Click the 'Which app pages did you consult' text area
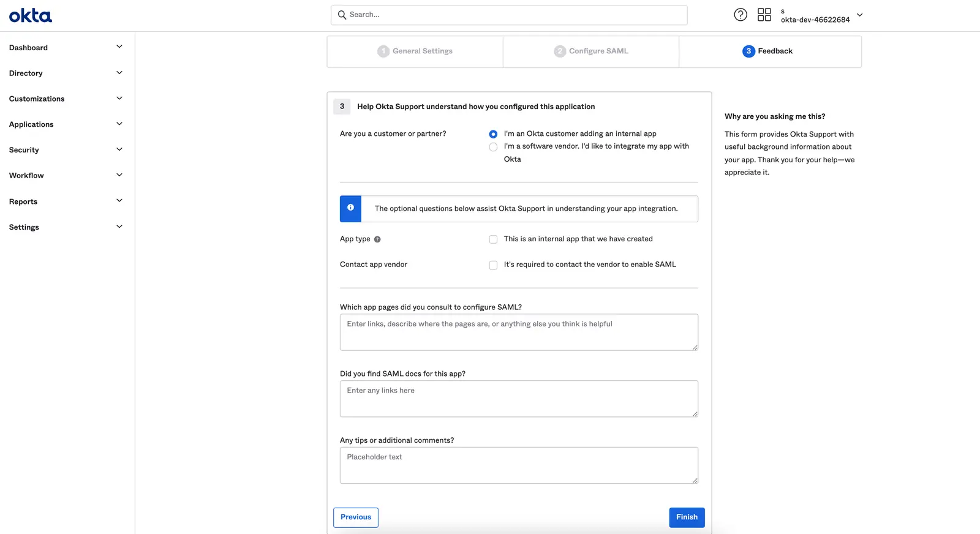 (x=519, y=333)
